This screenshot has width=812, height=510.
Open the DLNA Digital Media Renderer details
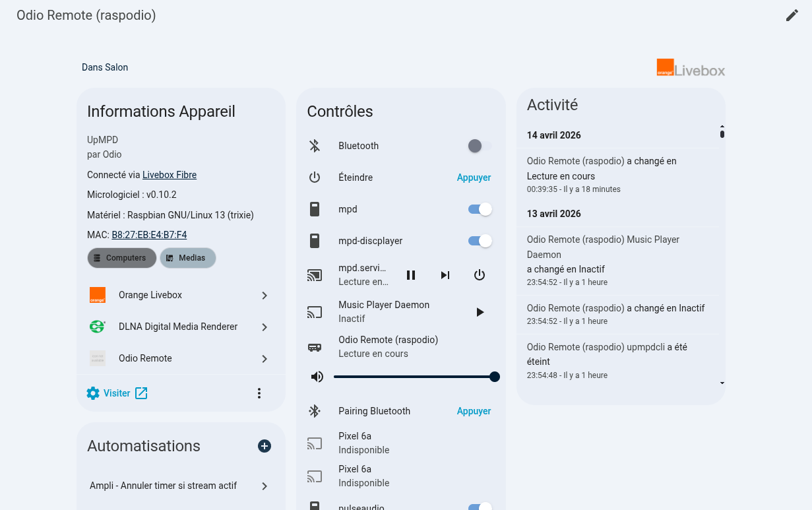265,327
